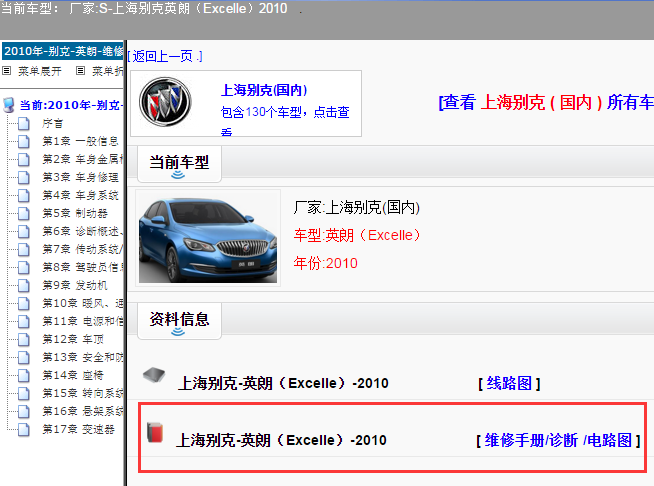
Task: Open the 上海别克(国内) brand link
Action: coord(264,90)
